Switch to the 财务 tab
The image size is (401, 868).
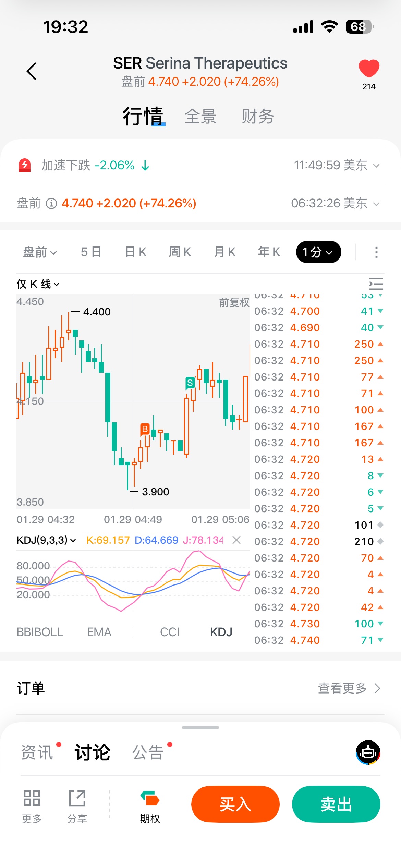(258, 117)
